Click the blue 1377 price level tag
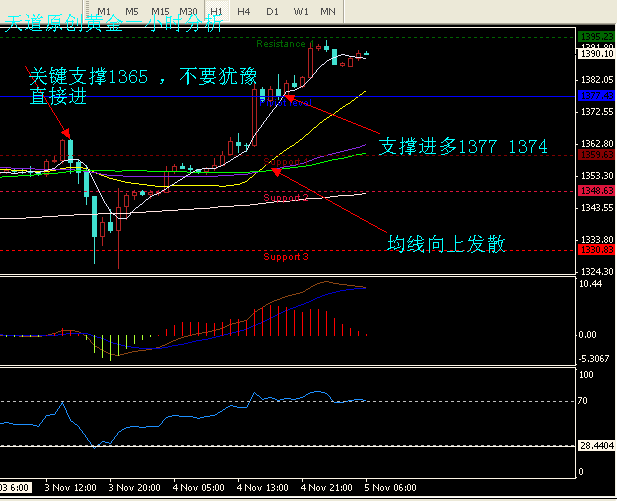This screenshot has width=617, height=501. [x=596, y=96]
